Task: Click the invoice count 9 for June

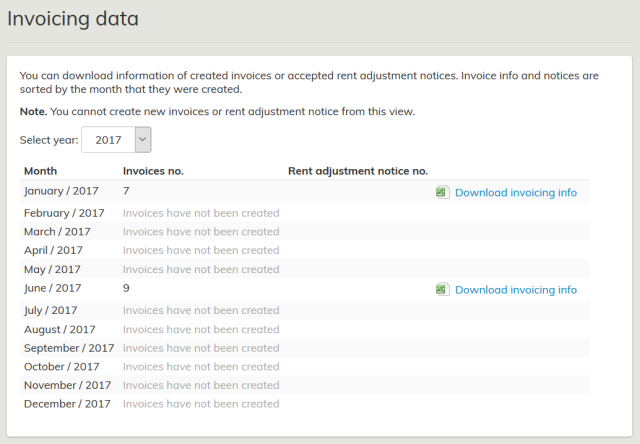Action: point(127,288)
